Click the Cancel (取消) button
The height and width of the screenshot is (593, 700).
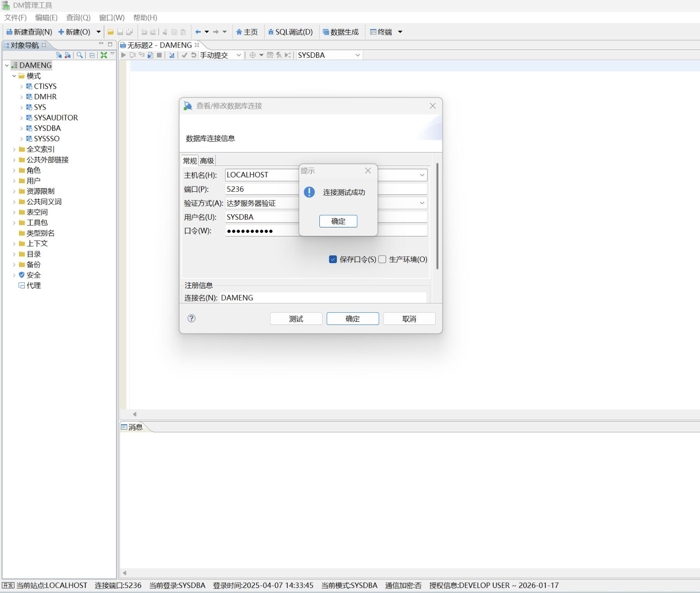410,319
